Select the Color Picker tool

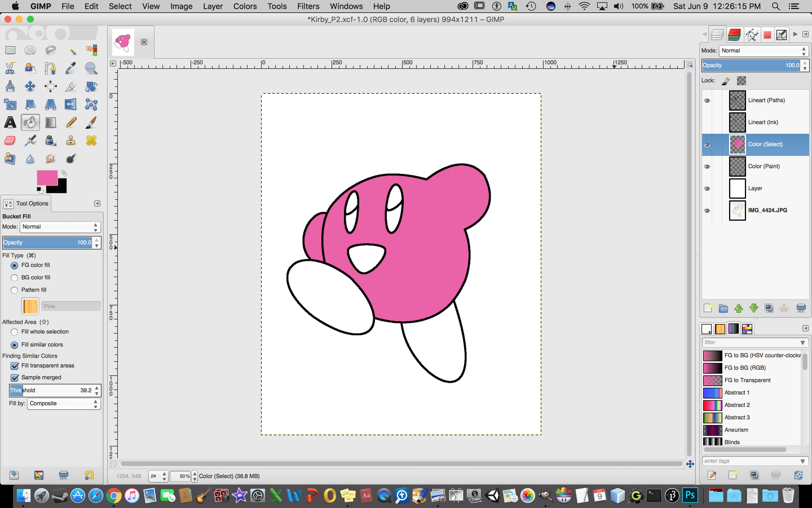71,68
